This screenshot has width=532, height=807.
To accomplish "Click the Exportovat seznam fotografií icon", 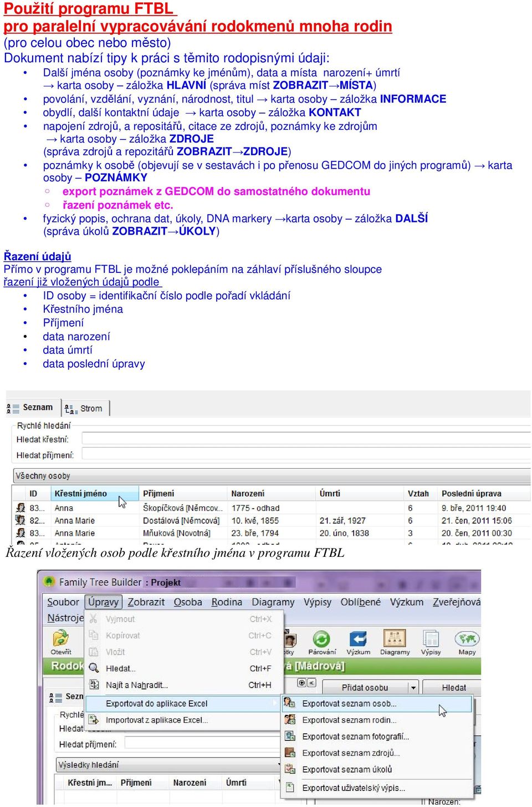I will 290,736.
